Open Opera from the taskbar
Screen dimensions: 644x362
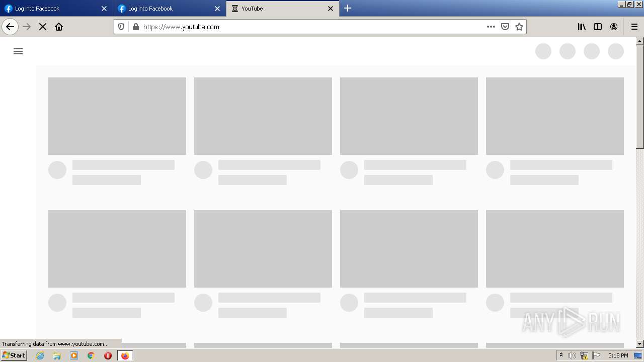(x=108, y=355)
